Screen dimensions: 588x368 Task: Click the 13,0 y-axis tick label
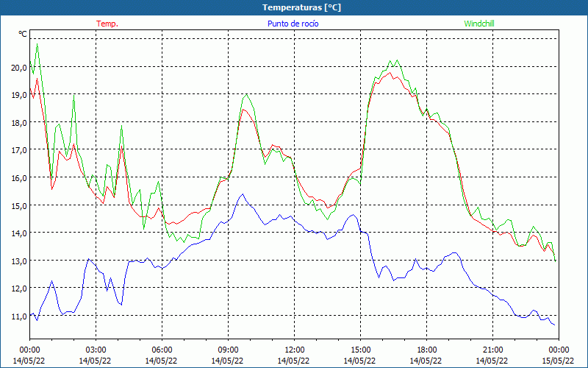(18, 261)
